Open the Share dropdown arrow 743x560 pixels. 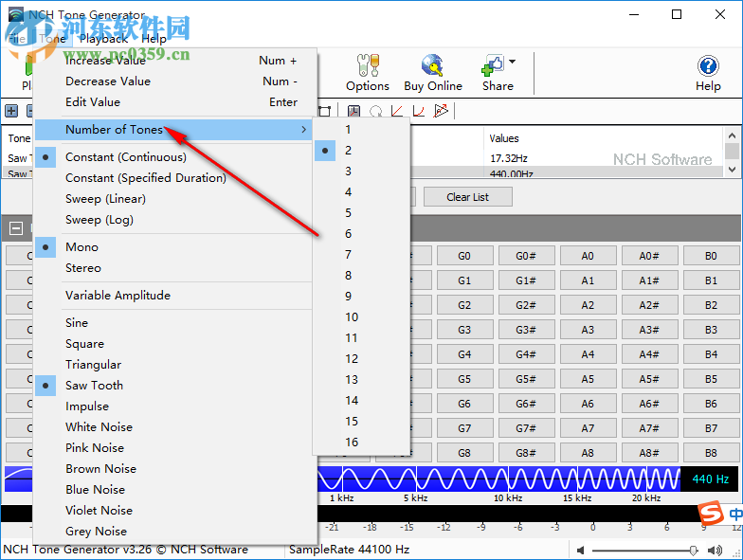(x=513, y=63)
